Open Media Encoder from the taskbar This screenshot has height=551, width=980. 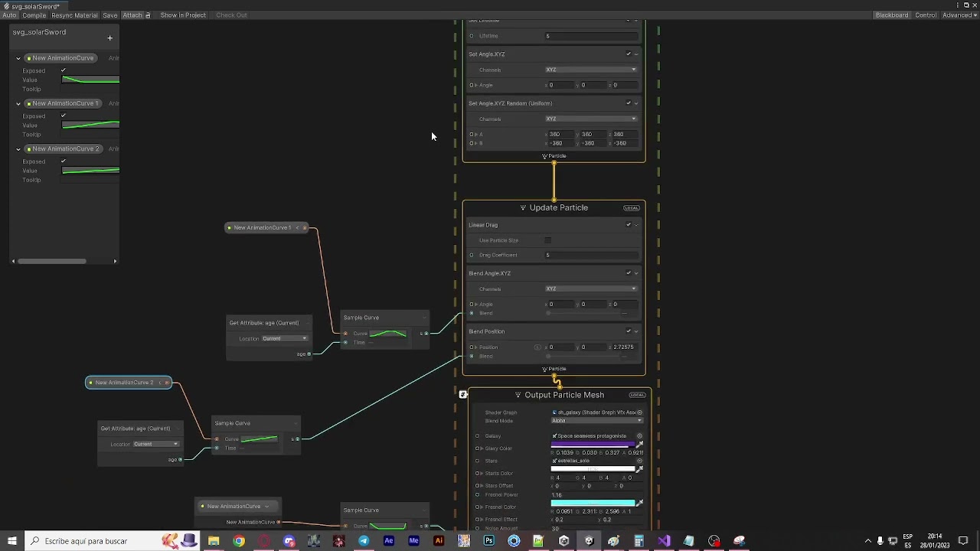(414, 541)
